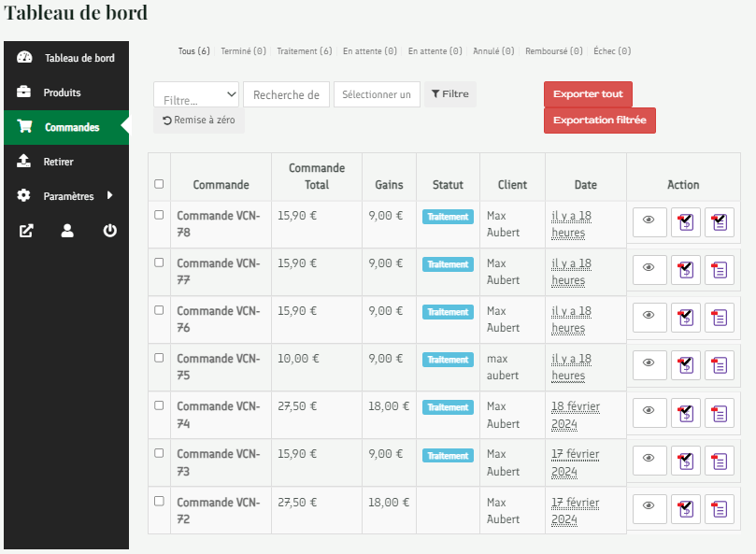Image resolution: width=756 pixels, height=554 pixels.
Task: Open the external link icon in sidebar
Action: click(x=25, y=231)
